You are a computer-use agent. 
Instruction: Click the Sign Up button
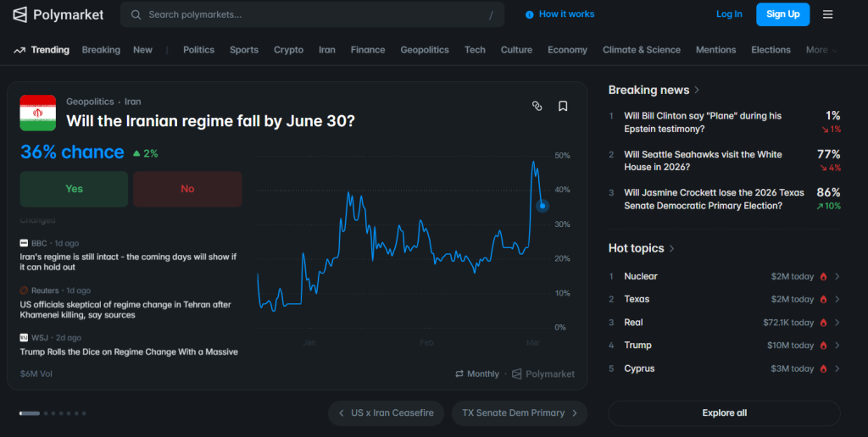(x=782, y=14)
